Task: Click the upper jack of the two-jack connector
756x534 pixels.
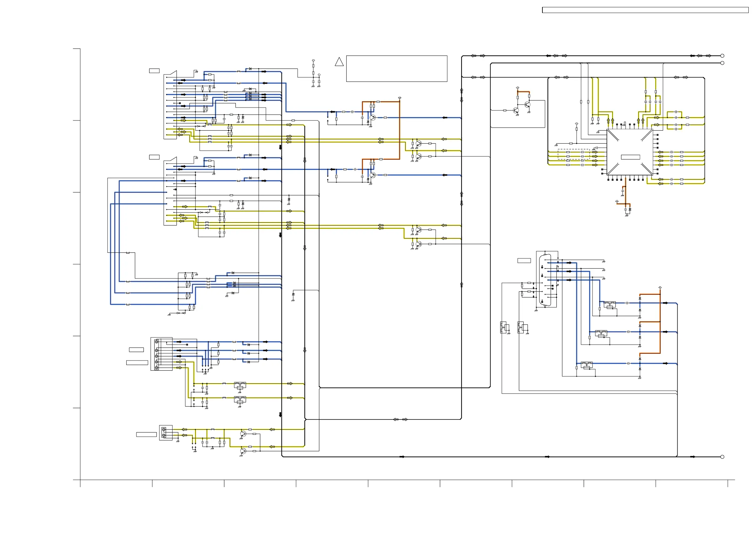Action: pos(164,429)
